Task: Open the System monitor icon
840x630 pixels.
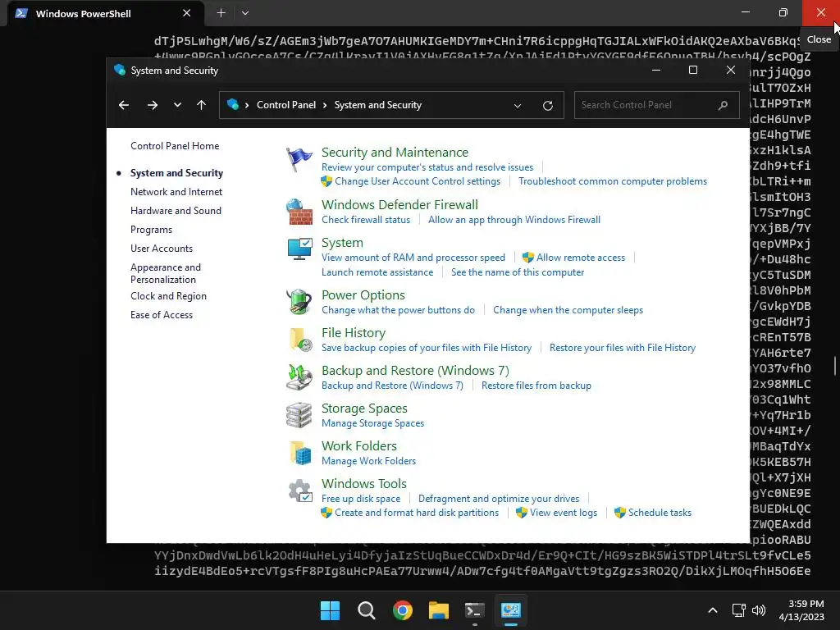Action: pyautogui.click(x=299, y=249)
